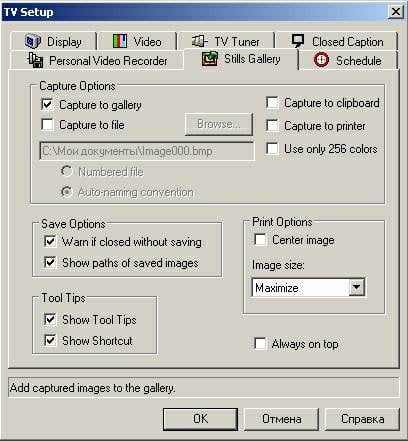Click the Closed Caption speech bubble icon

(x=298, y=41)
